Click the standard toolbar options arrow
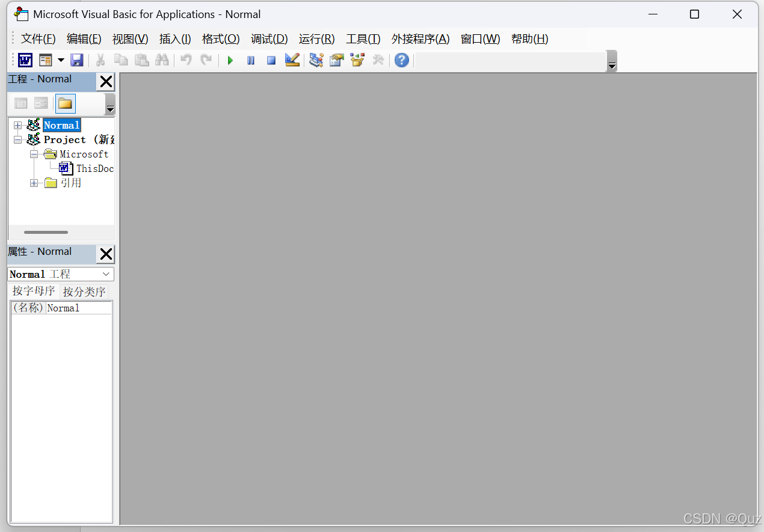The width and height of the screenshot is (764, 532). 612,61
